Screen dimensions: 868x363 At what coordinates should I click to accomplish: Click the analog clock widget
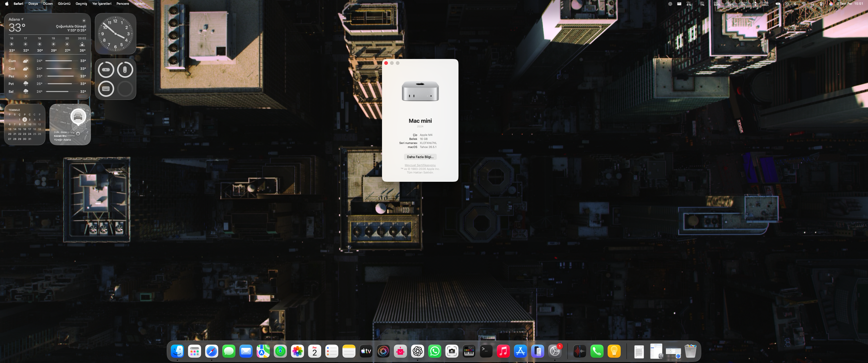tap(115, 34)
